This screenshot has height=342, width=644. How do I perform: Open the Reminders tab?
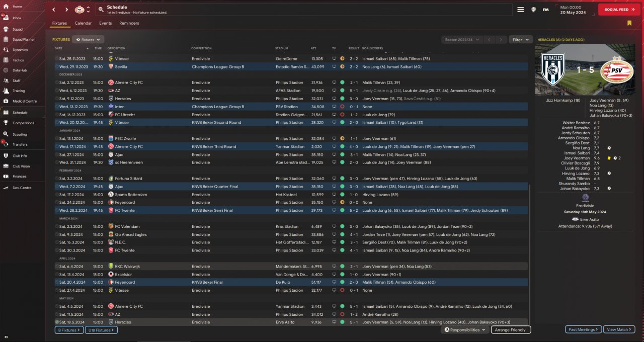coord(129,23)
